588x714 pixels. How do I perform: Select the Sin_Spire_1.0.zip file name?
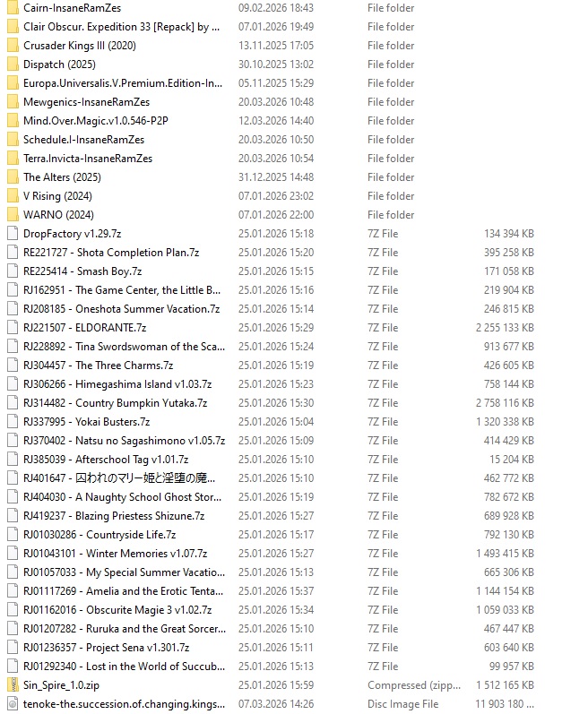[x=62, y=684]
